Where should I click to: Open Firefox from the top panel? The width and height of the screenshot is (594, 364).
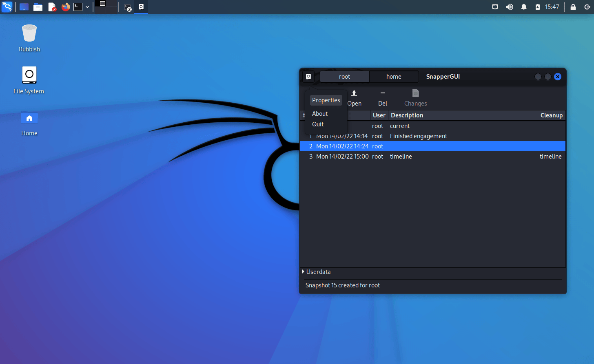click(x=65, y=7)
